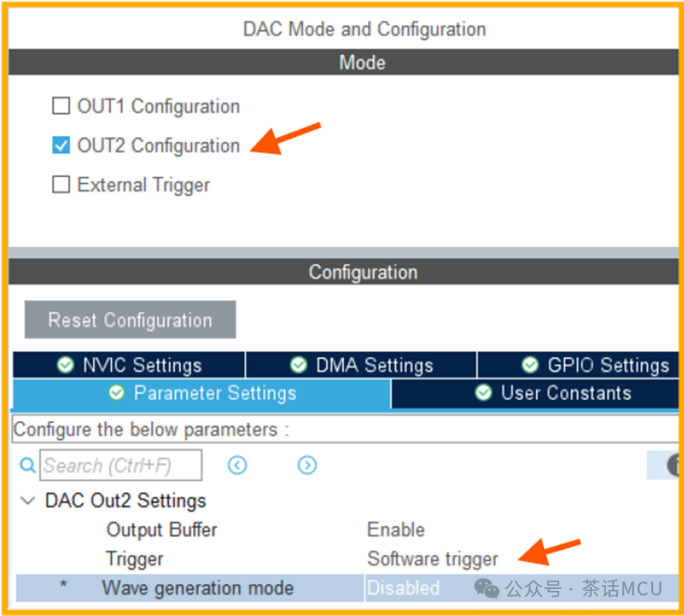
Task: Open the Wave generation mode Disabled dropdown
Action: (x=522, y=588)
